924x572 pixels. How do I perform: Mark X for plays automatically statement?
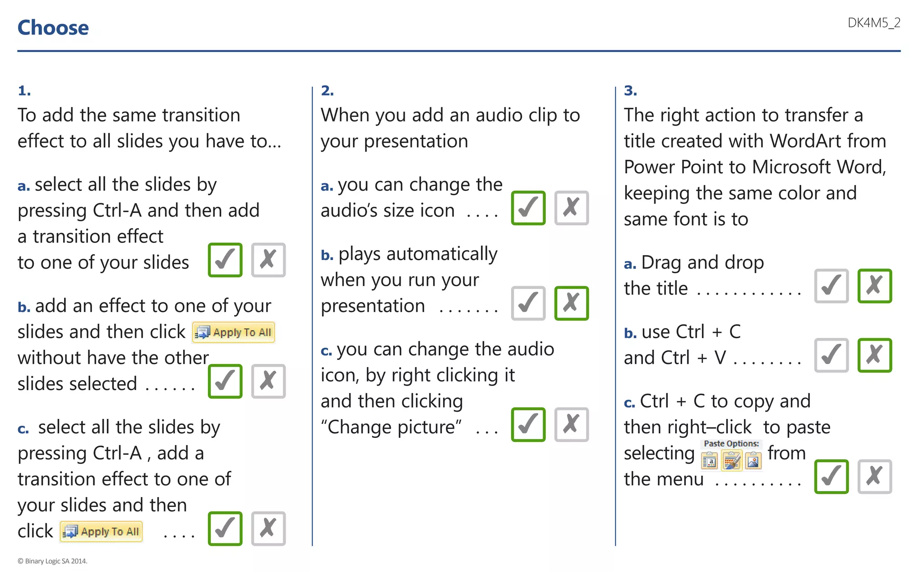tap(572, 303)
